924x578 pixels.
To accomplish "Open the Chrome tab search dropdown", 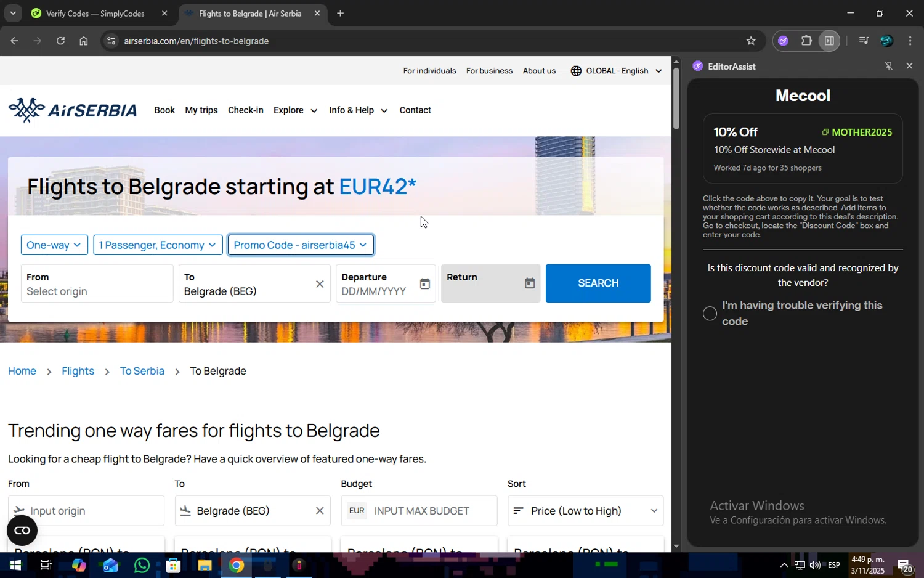I will (x=13, y=13).
